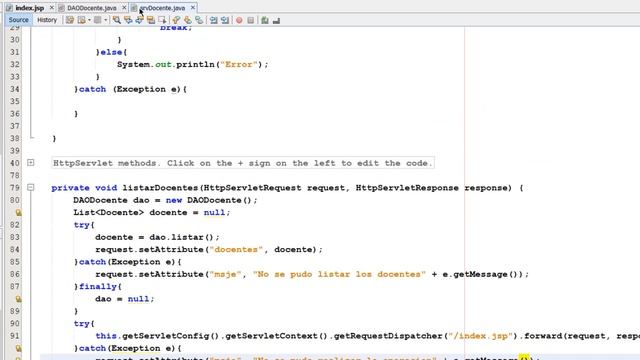Click the Find Selection magnifier icon
Viewport: 640px width, 360px height.
click(117, 20)
